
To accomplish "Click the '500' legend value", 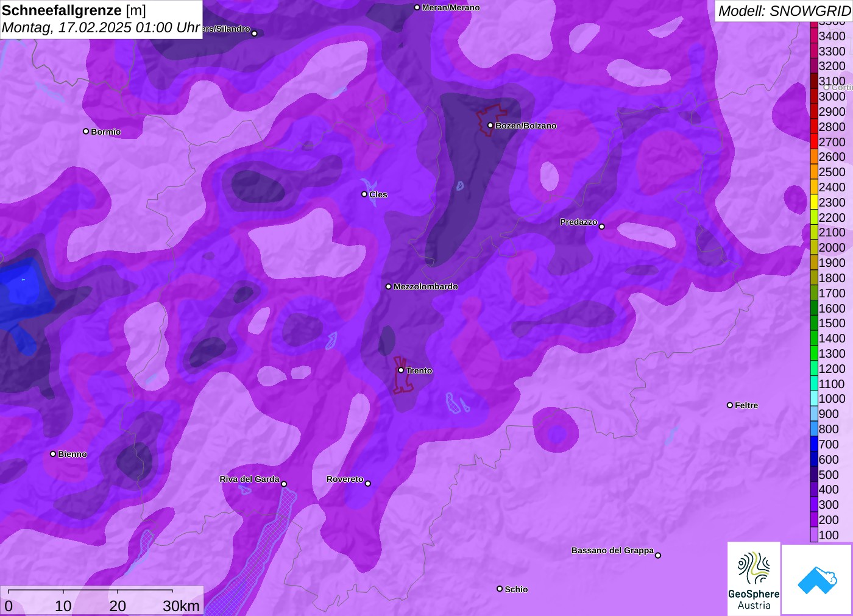I will tap(829, 475).
